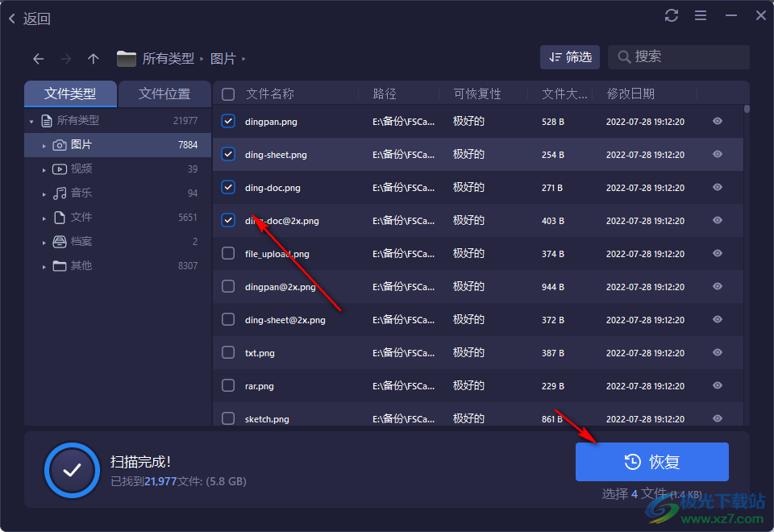Click the refresh icon in the title bar
The image size is (774, 532).
click(672, 15)
